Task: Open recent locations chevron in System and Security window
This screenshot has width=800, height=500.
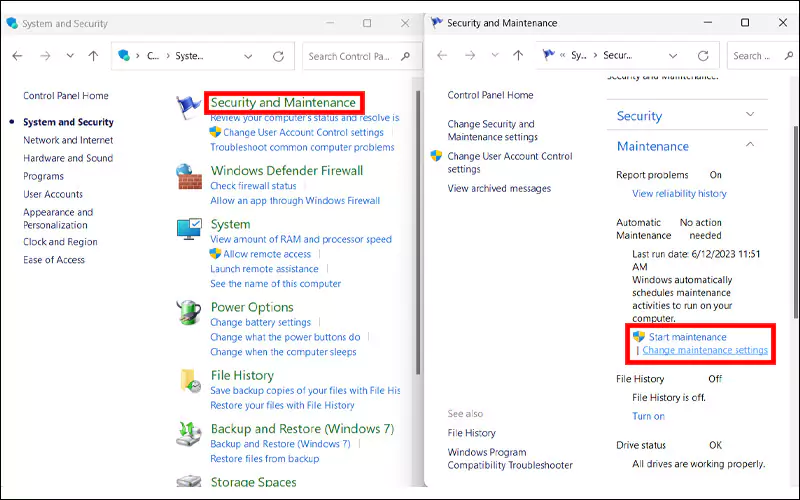Action: [70, 56]
